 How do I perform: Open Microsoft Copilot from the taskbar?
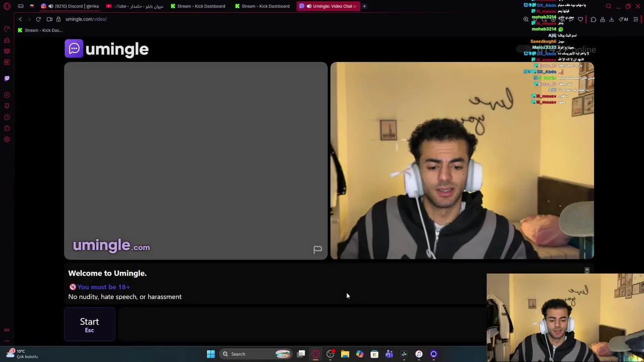(360, 354)
